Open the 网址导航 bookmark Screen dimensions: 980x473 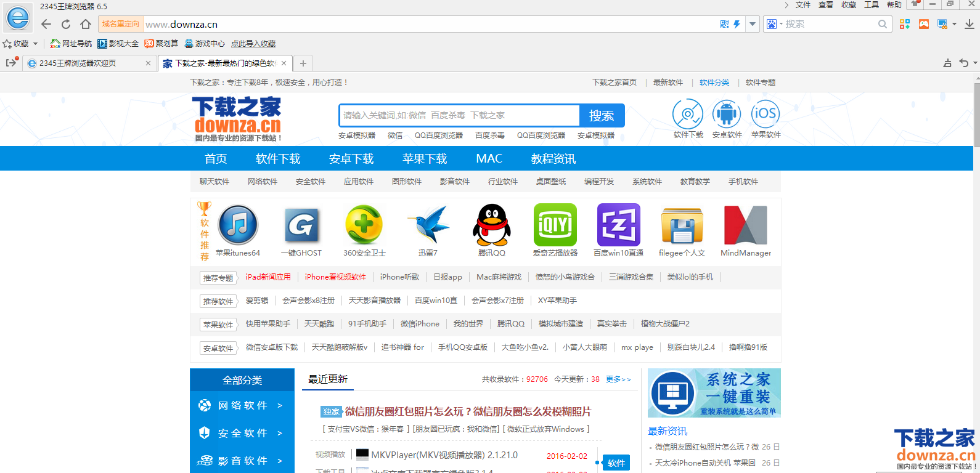[x=71, y=44]
